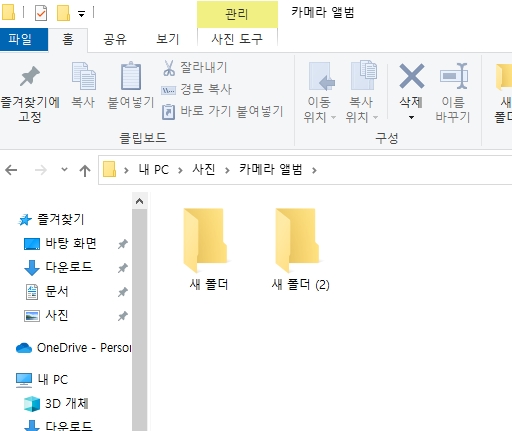Viewport: 512px width, 431px height.
Task: Click the navigation pane vertical scrollbar track
Action: coord(140,320)
